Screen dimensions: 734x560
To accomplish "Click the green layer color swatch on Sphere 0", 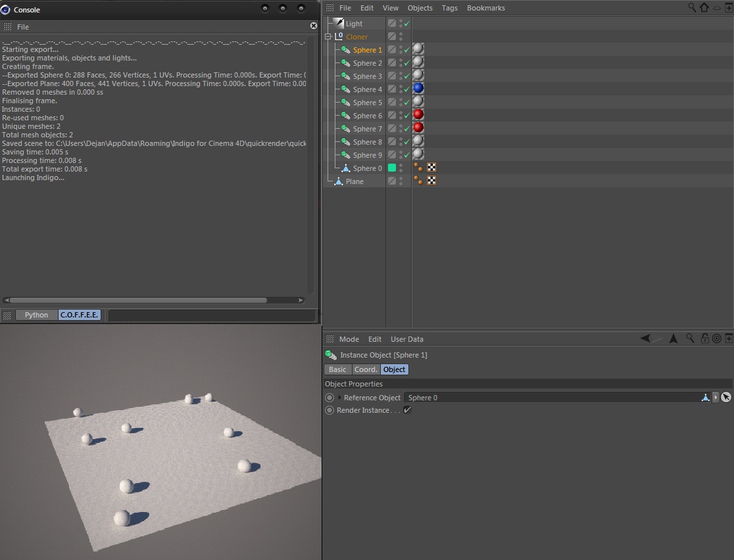I will click(392, 168).
